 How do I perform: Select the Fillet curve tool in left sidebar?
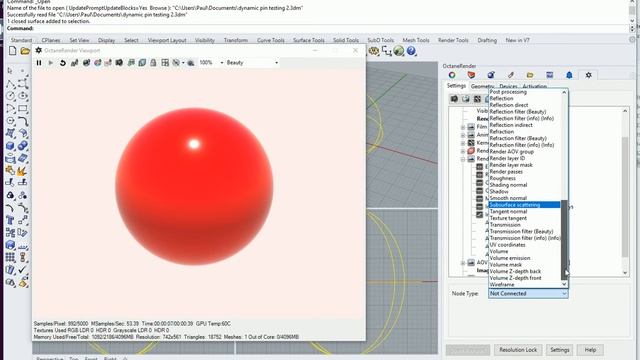pyautogui.click(x=23, y=121)
